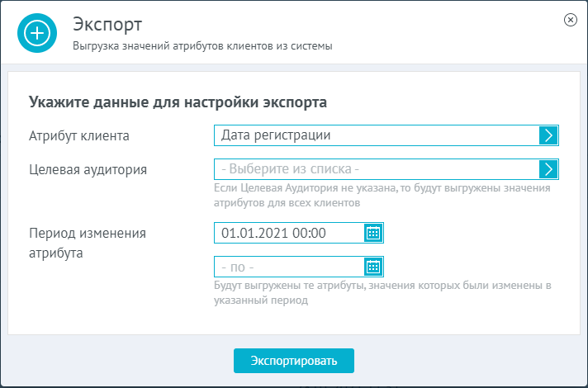Expand the Атрибут клиента chevron arrow
This screenshot has height=388, width=588.
[548, 135]
